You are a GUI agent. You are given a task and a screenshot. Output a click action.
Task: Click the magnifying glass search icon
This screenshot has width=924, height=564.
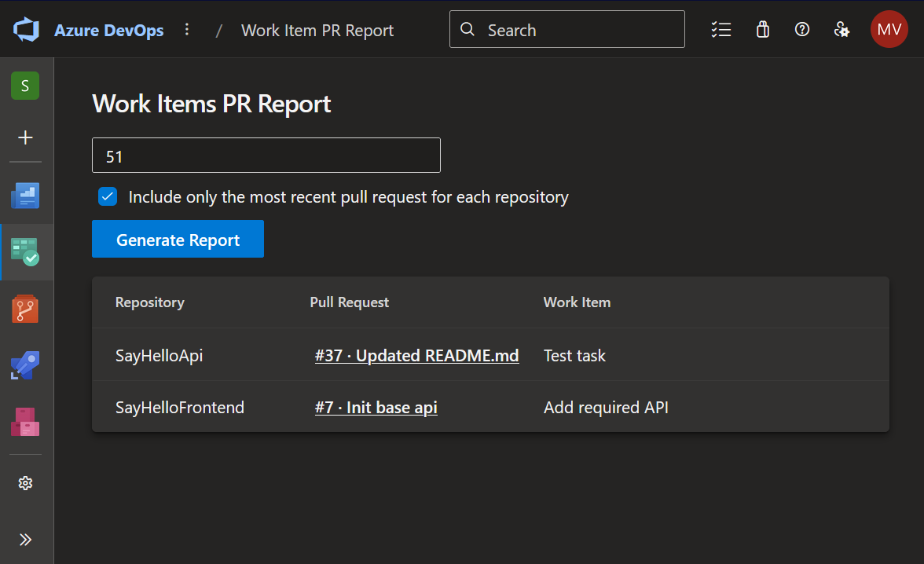[x=467, y=30]
